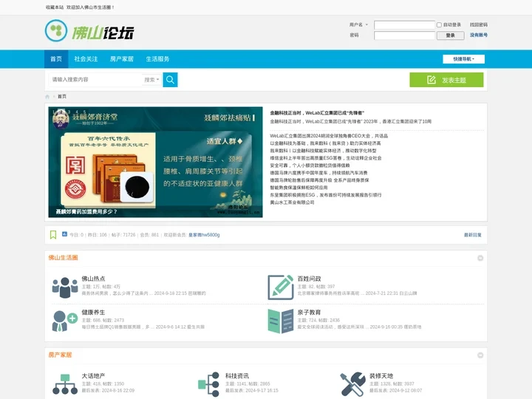The image size is (532, 399).
Task: Select the 生活服务 nav tab
Action: pos(158,59)
